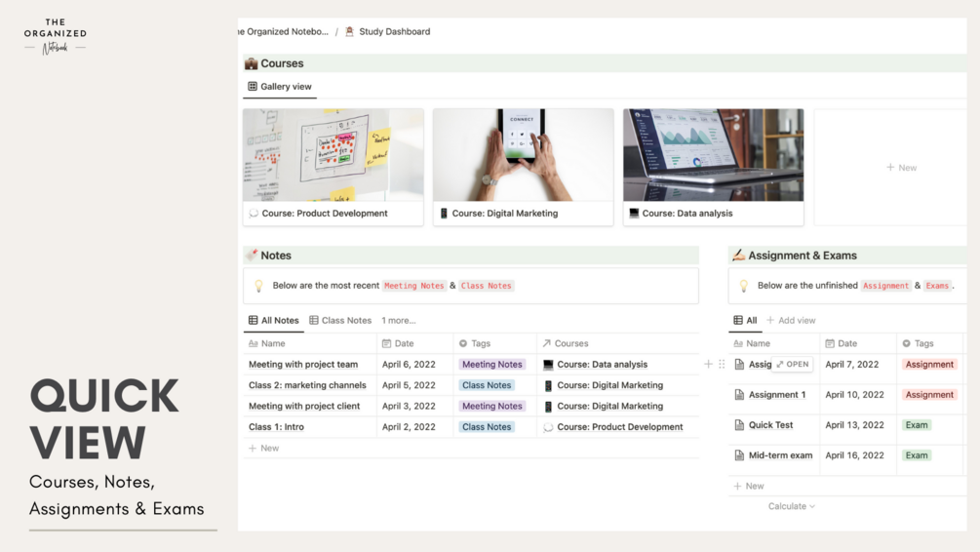Viewport: 980px width, 552px height.
Task: Click the Class Notes tag in Class 1: Intro row
Action: pyautogui.click(x=487, y=427)
